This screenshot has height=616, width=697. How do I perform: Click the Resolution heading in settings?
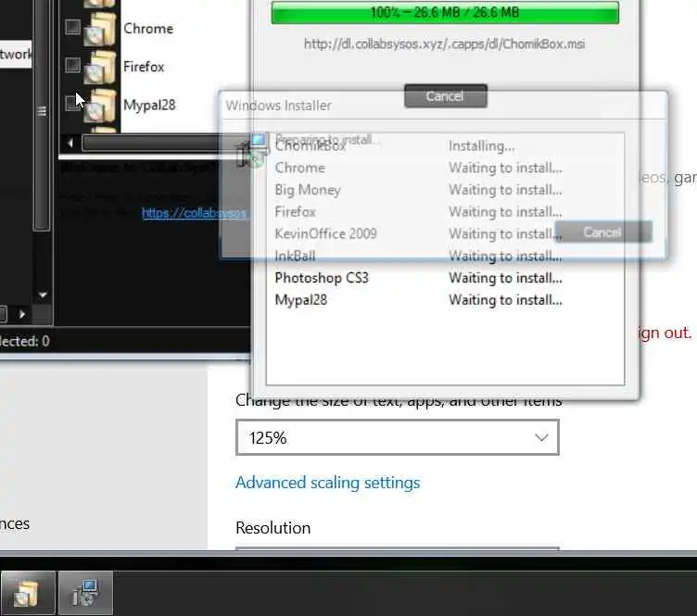(272, 528)
